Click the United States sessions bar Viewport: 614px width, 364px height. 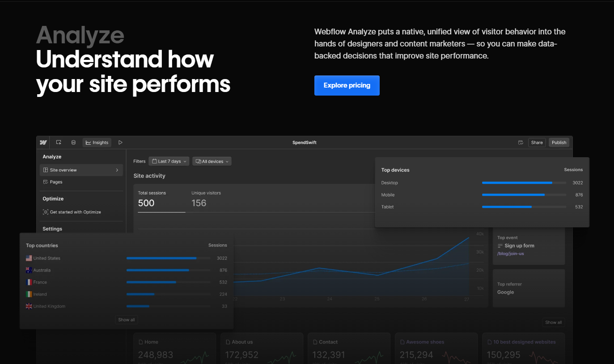(x=168, y=258)
